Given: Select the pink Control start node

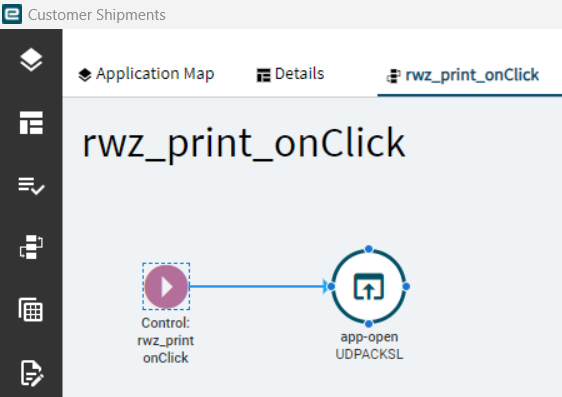Looking at the screenshot, I should click(x=166, y=287).
